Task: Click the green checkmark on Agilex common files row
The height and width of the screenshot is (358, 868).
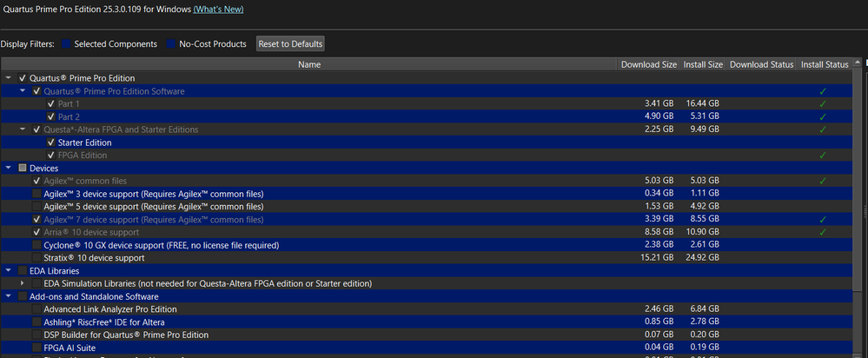Action: coord(823,181)
